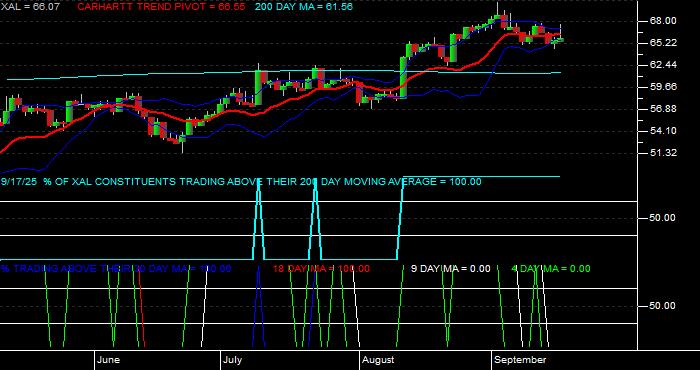Click the 59.66 price axis label
The height and width of the screenshot is (370, 700).
tap(663, 87)
